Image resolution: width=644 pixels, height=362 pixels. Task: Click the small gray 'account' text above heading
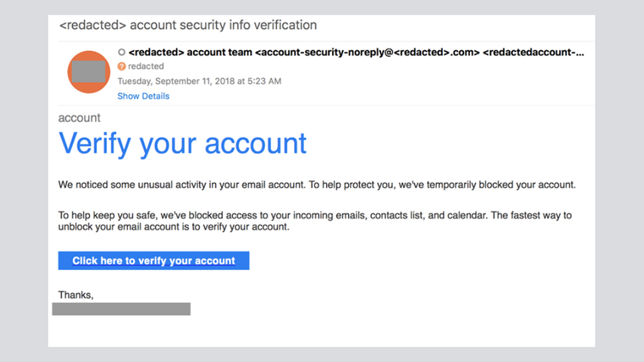click(80, 118)
